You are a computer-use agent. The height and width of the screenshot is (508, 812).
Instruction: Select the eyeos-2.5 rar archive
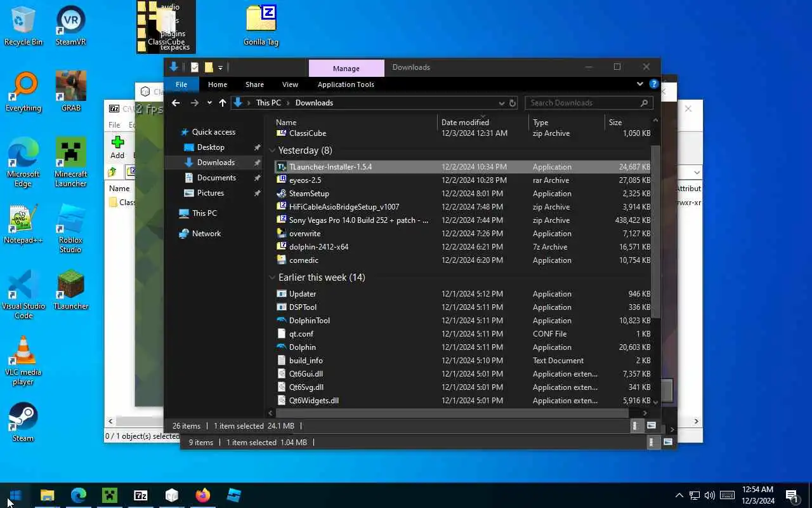click(x=463, y=180)
